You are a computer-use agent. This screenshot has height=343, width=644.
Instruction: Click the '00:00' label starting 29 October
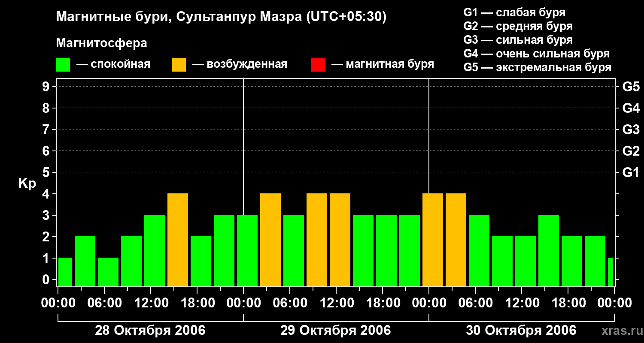243,303
